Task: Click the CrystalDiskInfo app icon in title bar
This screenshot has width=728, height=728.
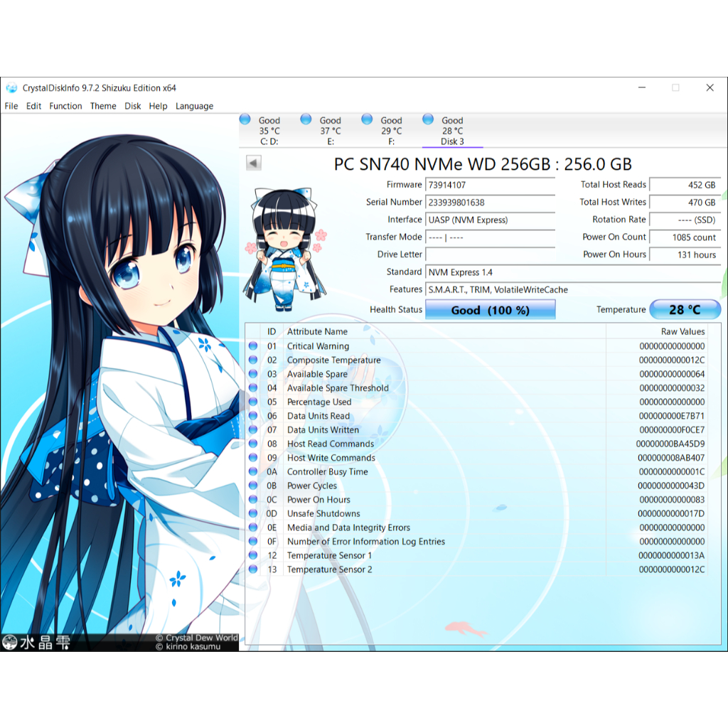Action: (x=11, y=88)
